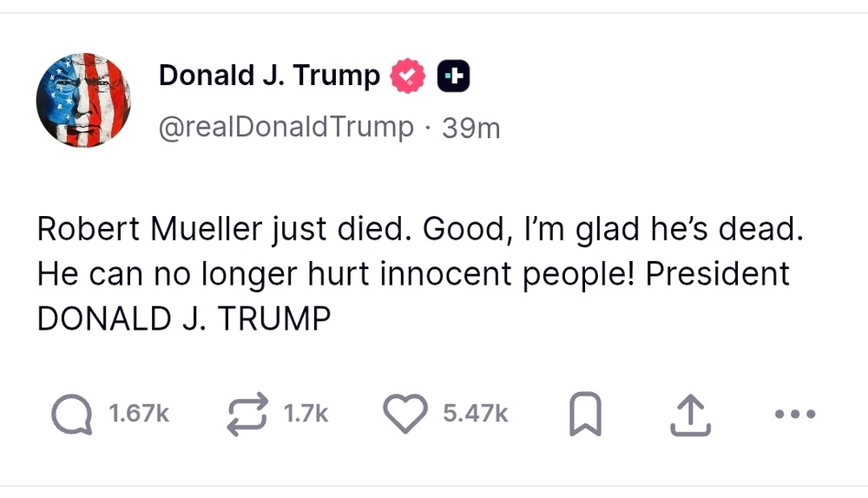Screen dimensions: 868x498
Task: Bookmark this post
Action: pos(584,415)
